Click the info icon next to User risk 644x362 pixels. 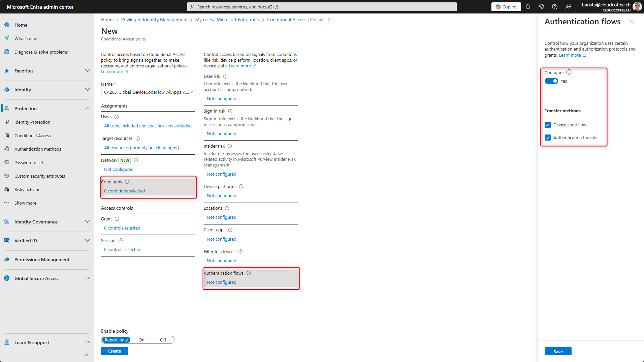[x=225, y=77]
